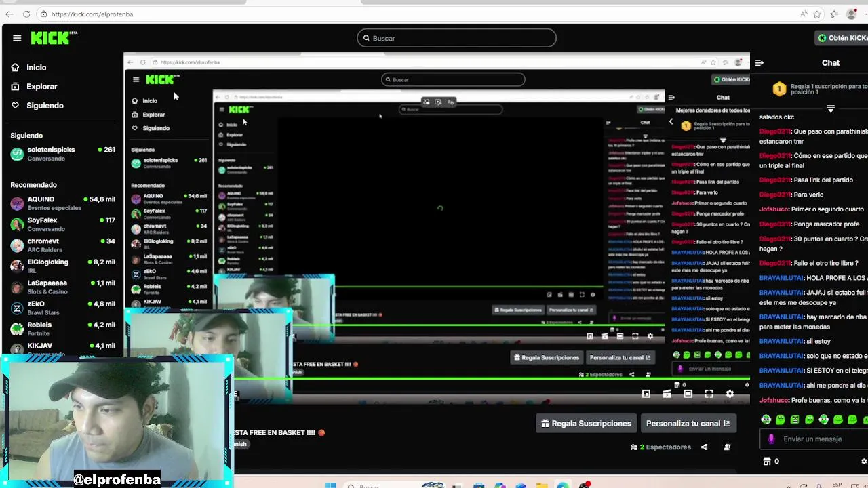Open the 2 Espectadores viewer list

[x=660, y=447]
